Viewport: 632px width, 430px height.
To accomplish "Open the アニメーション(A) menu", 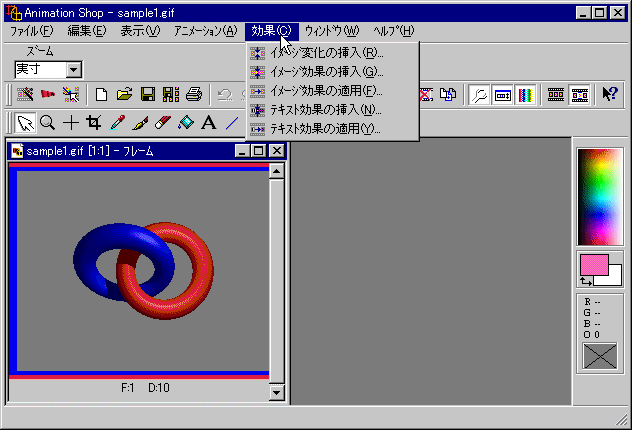I will [206, 31].
